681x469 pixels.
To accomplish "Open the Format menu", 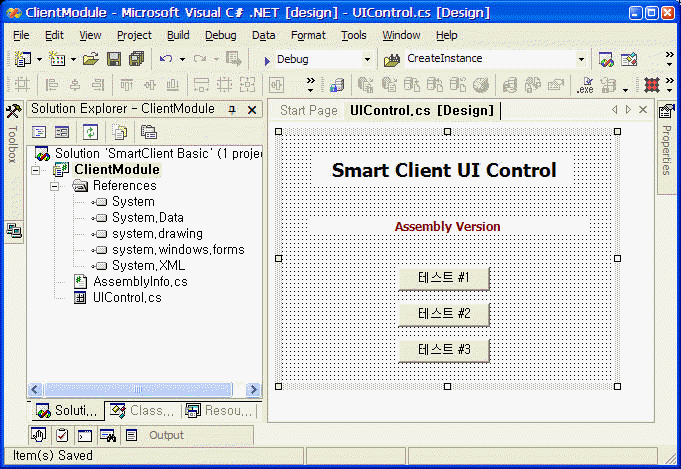I will click(308, 35).
